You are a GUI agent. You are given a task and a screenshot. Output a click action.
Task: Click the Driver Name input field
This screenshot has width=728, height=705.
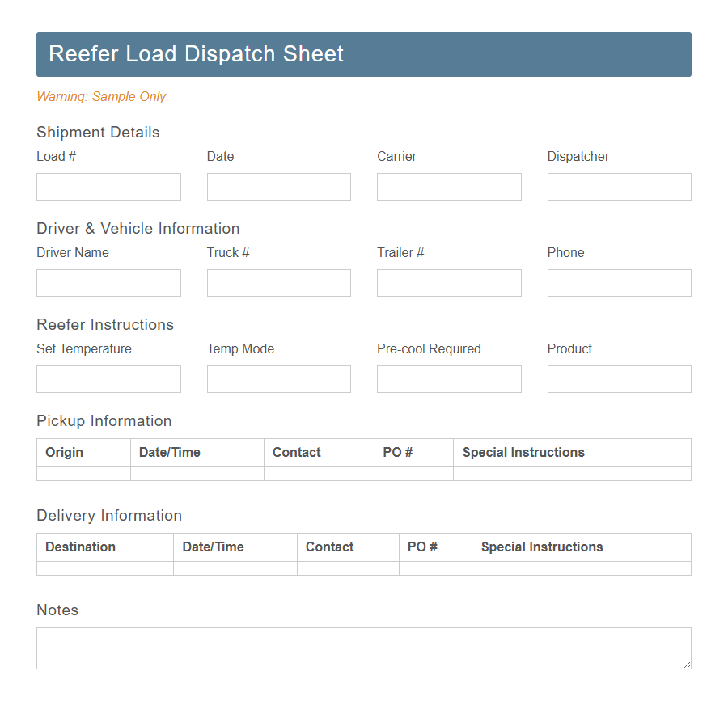[108, 283]
